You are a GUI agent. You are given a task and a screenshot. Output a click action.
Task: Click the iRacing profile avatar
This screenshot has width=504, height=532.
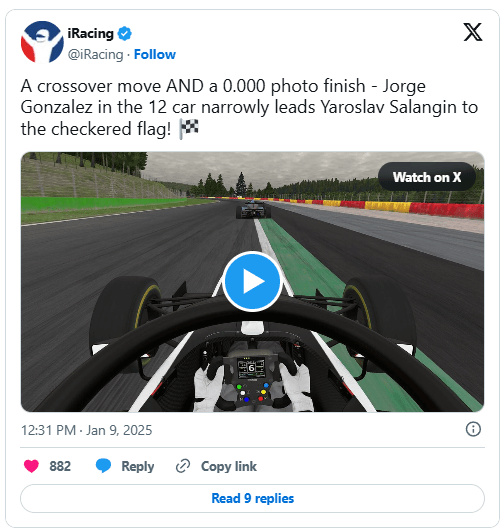click(x=42, y=42)
